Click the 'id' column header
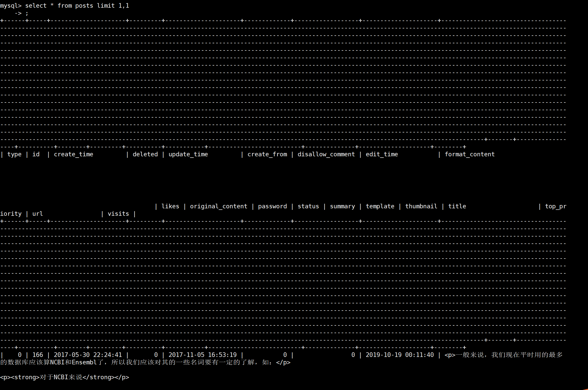The height and width of the screenshot is (390, 588). [36, 154]
